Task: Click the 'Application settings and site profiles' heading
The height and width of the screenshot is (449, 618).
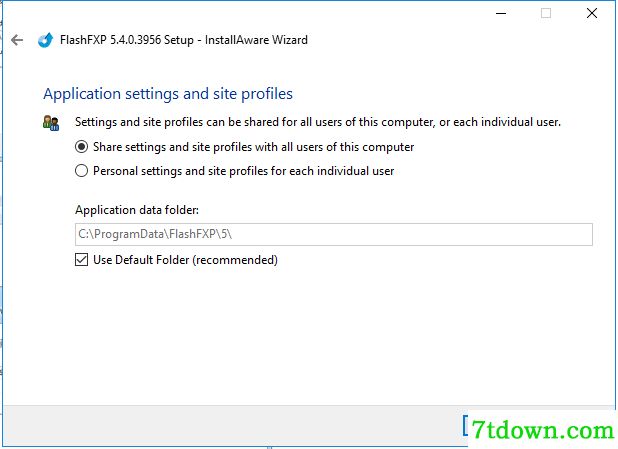Action: tap(168, 94)
